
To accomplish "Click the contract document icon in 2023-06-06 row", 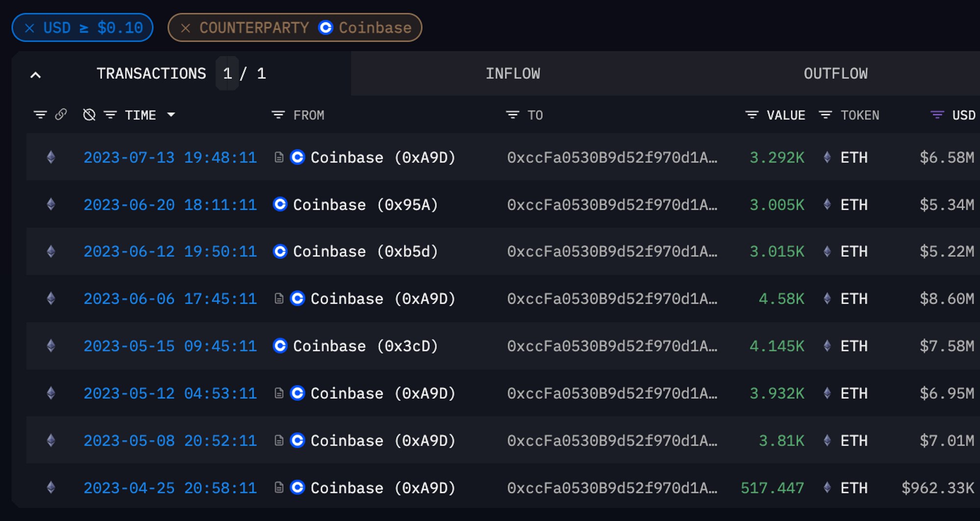I will (x=279, y=298).
